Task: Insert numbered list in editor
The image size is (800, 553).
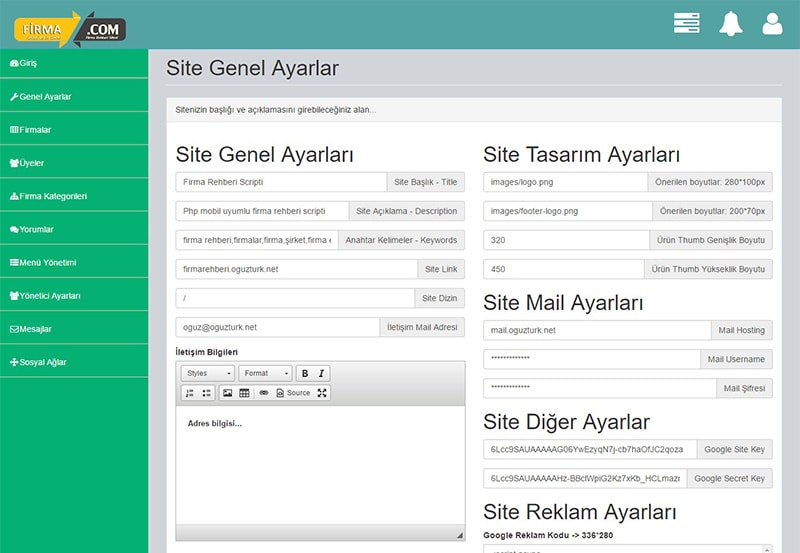Action: click(x=190, y=393)
